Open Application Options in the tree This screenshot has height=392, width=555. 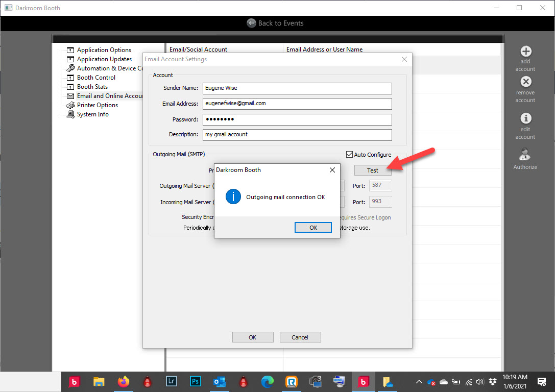click(x=104, y=50)
